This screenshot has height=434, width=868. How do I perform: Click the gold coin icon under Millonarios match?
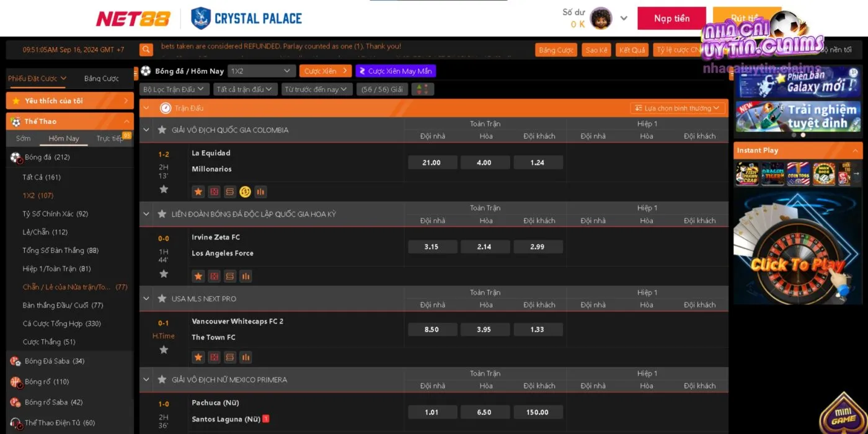pyautogui.click(x=245, y=192)
